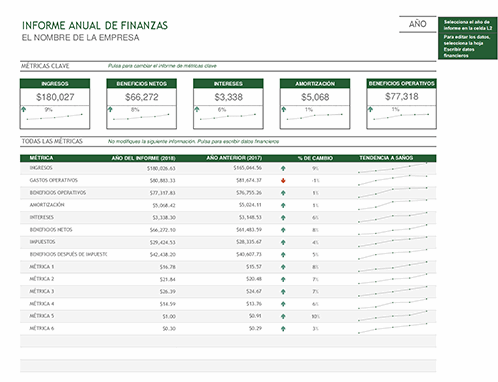Viewport: 498px width, 382px height.
Task: Click the up arrow in BENEFICIOS OPERATIVOS row
Action: [x=283, y=193]
